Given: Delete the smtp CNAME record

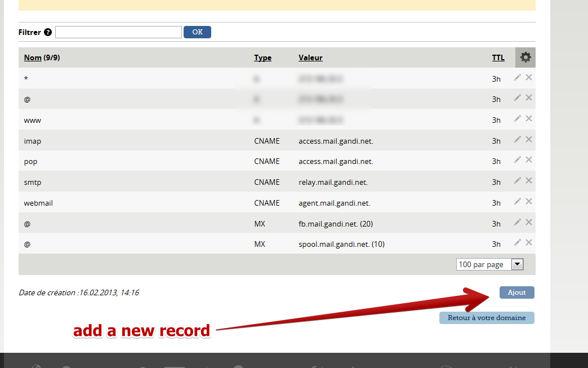Looking at the screenshot, I should pos(528,180).
